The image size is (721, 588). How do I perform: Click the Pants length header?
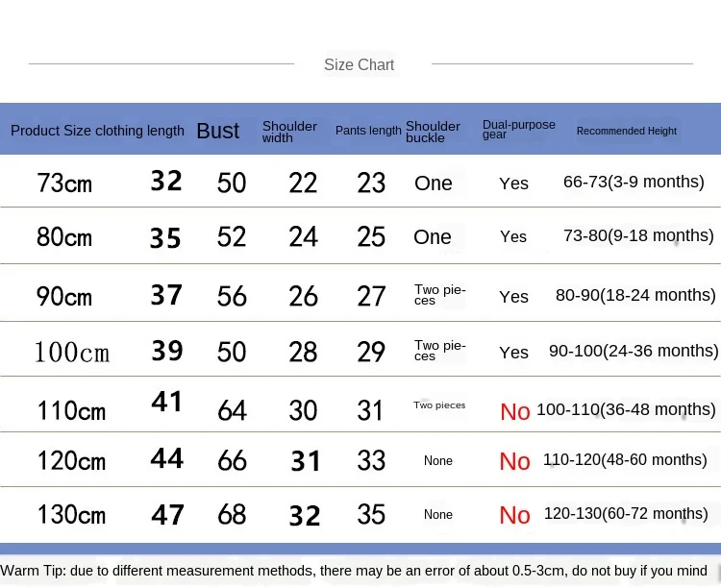[x=368, y=131]
